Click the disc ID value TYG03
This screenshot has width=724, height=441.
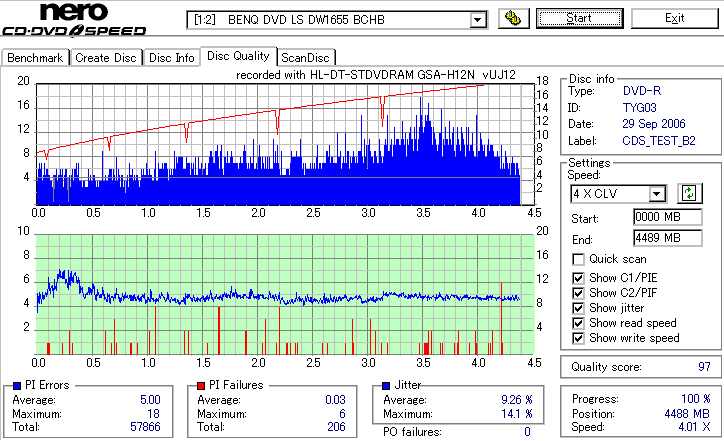(x=640, y=108)
